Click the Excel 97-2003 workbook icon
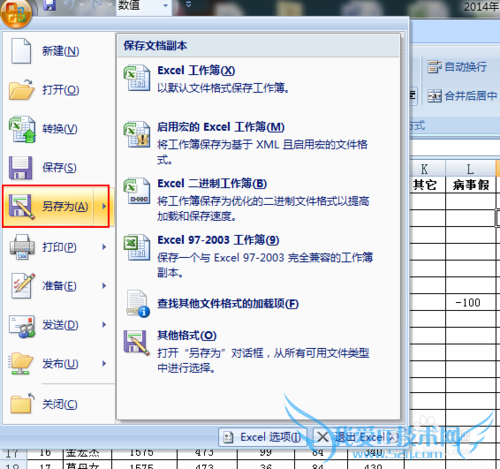500x469 pixels. point(137,247)
